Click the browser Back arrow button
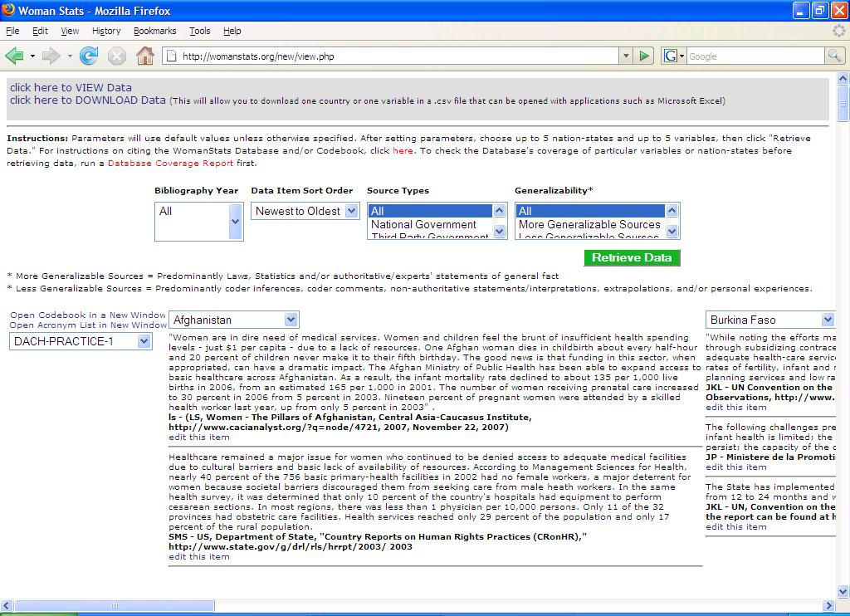850x616 pixels. pyautogui.click(x=14, y=56)
